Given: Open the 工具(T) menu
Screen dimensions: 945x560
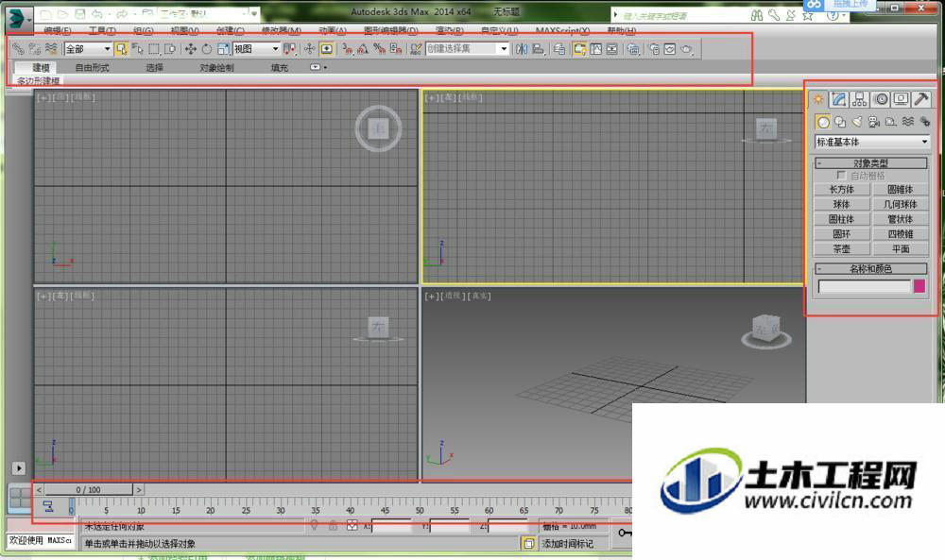Looking at the screenshot, I should click(x=102, y=30).
